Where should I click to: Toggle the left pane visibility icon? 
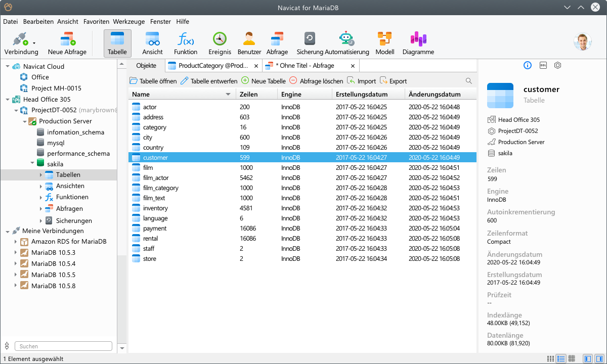[x=587, y=358]
